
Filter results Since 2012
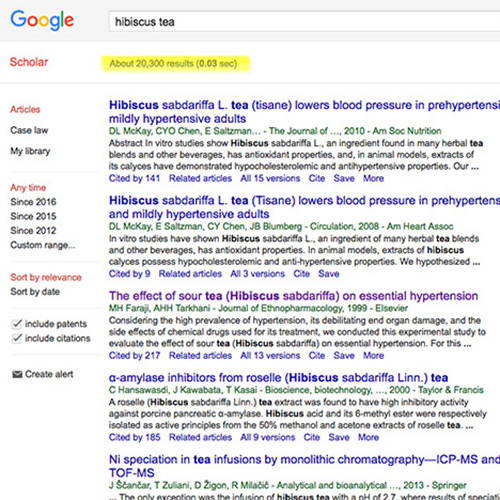pyautogui.click(x=33, y=230)
